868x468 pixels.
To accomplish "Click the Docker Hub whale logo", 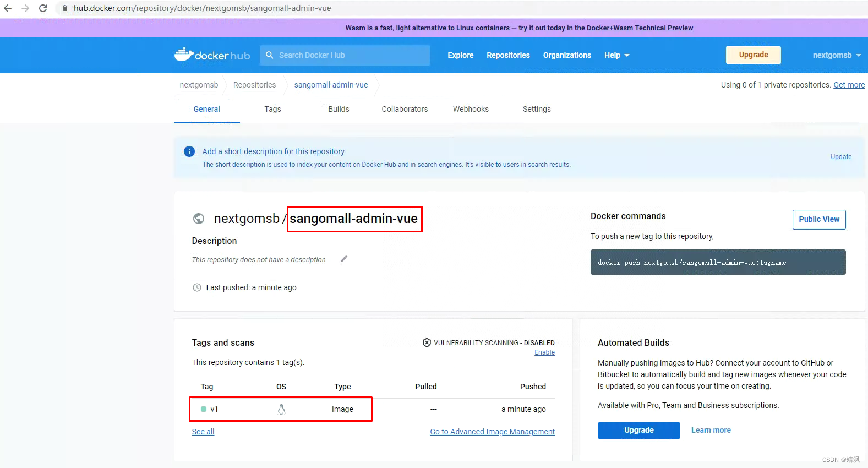I will pos(212,55).
